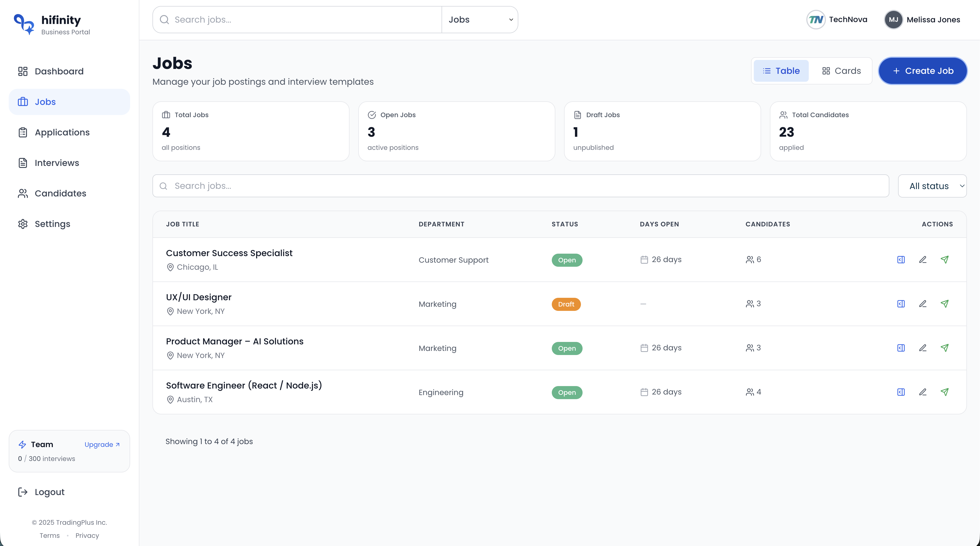Open the Upgrade link in Team panel

(101, 444)
